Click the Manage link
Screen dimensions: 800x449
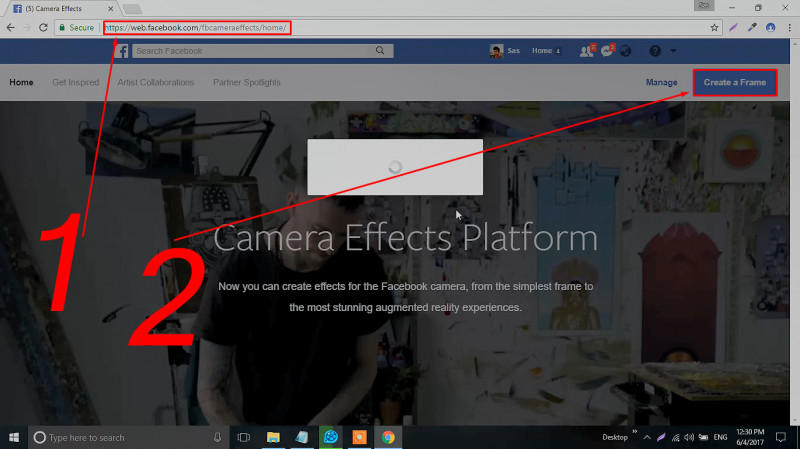coord(661,82)
